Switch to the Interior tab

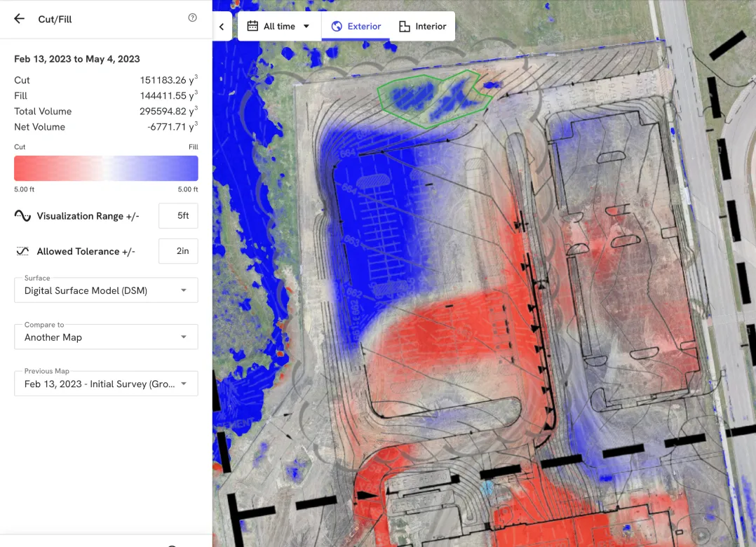click(x=422, y=26)
